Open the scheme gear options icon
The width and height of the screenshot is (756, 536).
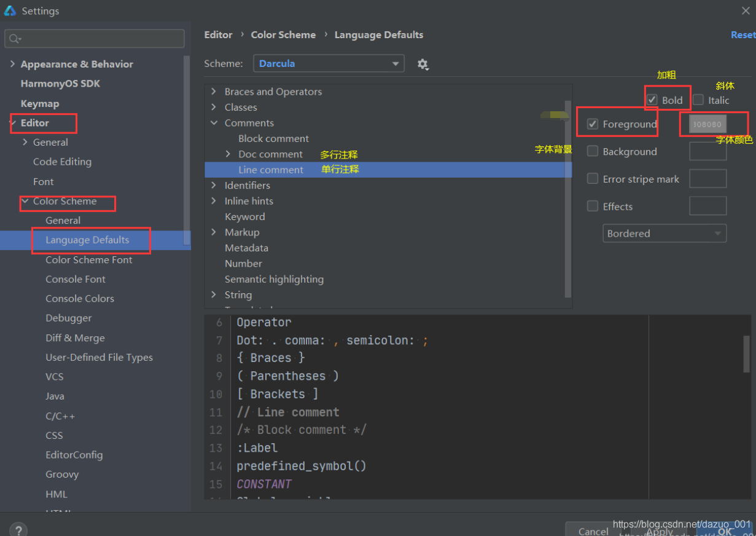pos(423,64)
